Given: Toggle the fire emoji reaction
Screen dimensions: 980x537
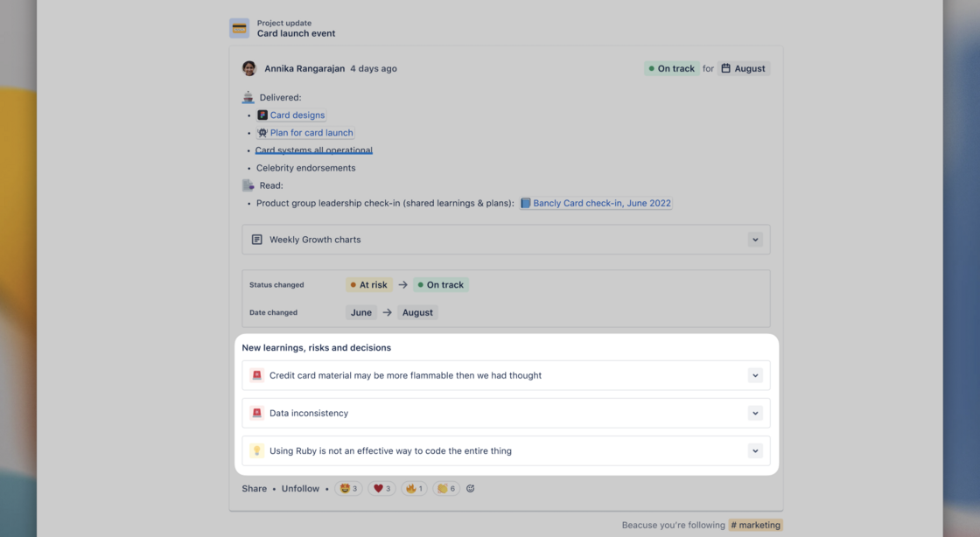Looking at the screenshot, I should pyautogui.click(x=413, y=488).
